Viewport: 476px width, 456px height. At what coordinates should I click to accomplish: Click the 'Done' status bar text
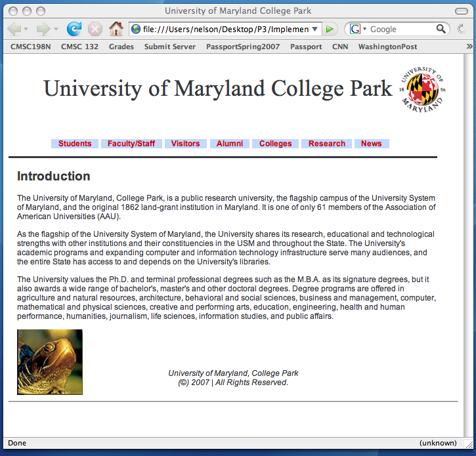(x=17, y=443)
